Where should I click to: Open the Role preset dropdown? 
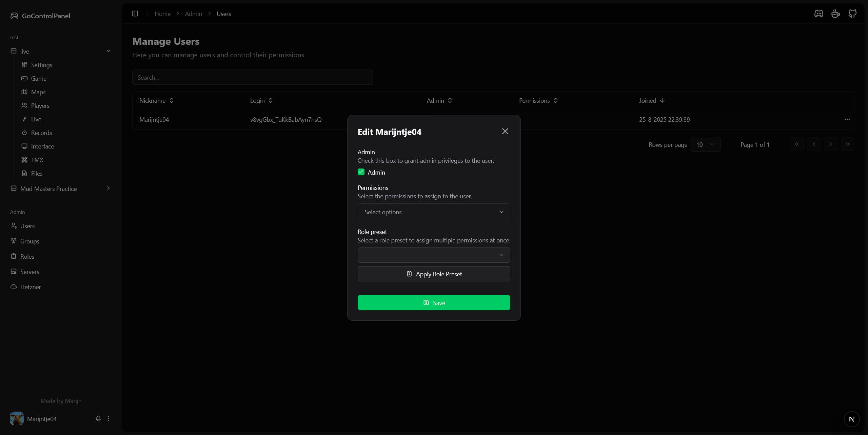434,255
